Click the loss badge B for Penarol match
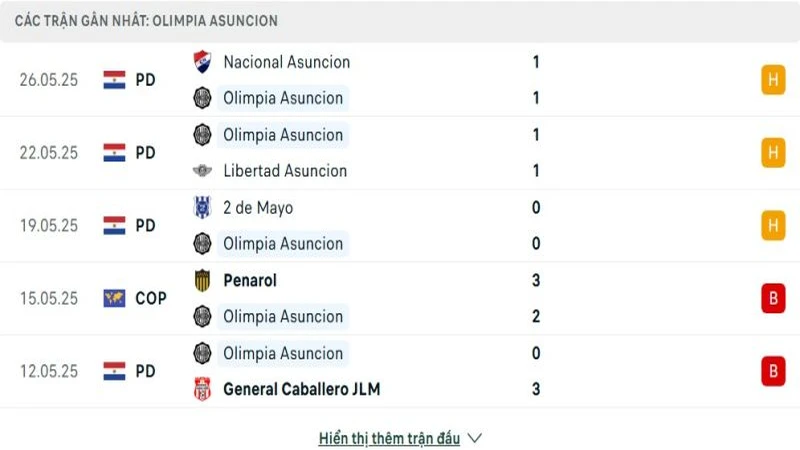The width and height of the screenshot is (800, 450). [772, 298]
